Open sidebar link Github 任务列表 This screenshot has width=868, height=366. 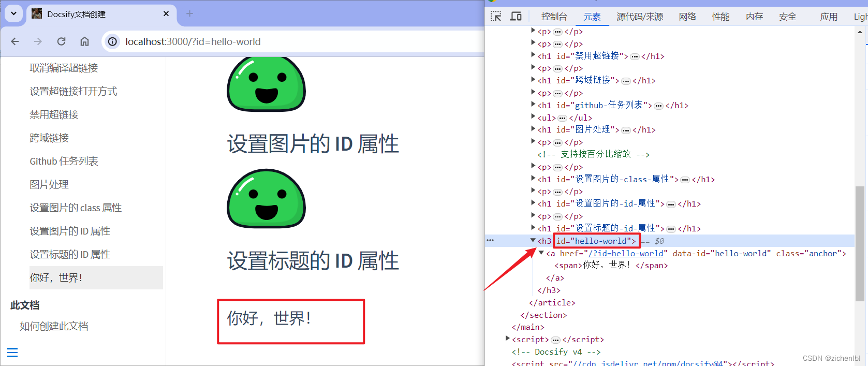(x=64, y=161)
